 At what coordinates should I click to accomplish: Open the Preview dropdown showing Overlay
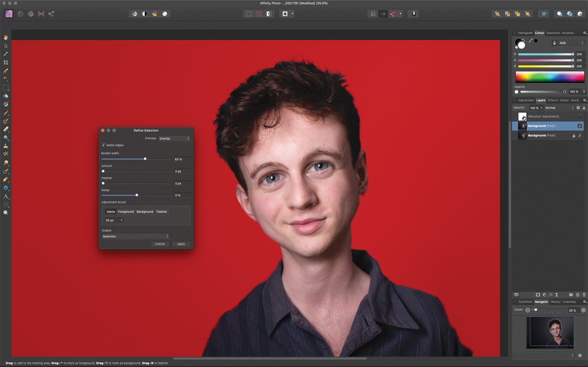pos(174,138)
